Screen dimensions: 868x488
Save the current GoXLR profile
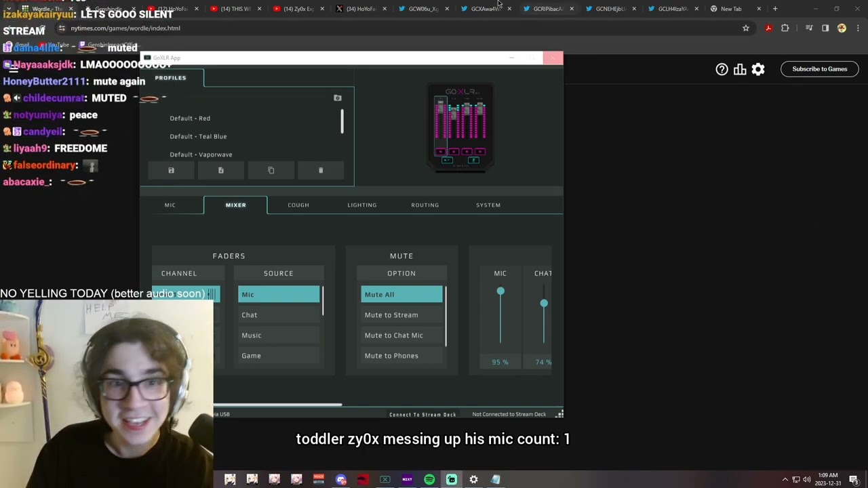171,170
